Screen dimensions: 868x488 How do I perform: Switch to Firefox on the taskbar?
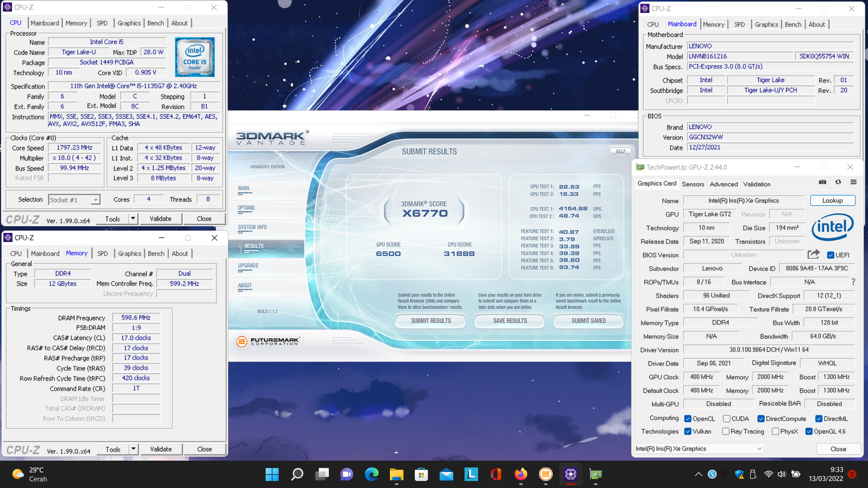521,474
